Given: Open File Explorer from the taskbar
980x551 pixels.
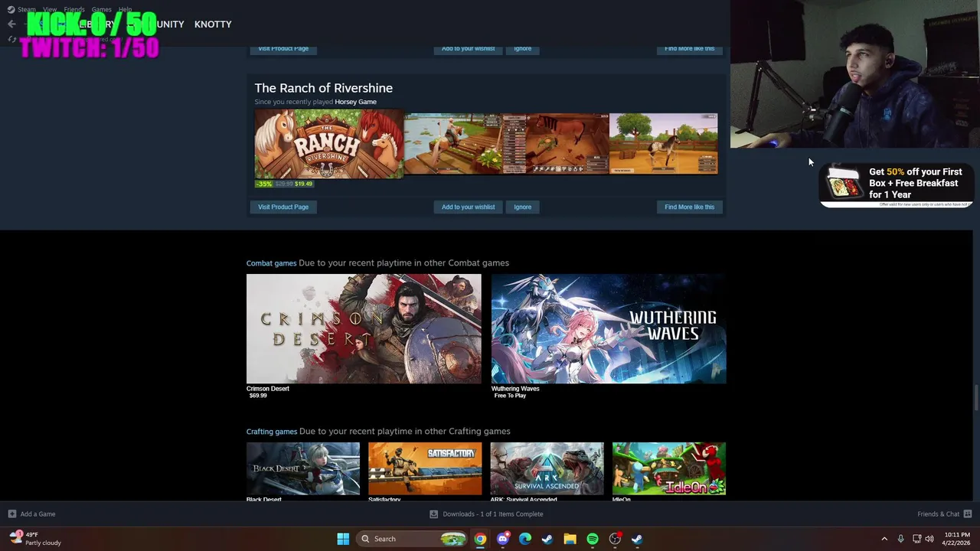Looking at the screenshot, I should coord(570,539).
